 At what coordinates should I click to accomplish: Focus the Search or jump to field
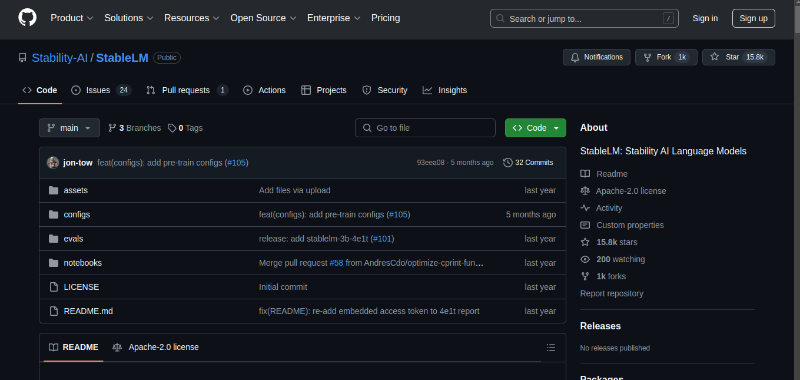pyautogui.click(x=584, y=19)
